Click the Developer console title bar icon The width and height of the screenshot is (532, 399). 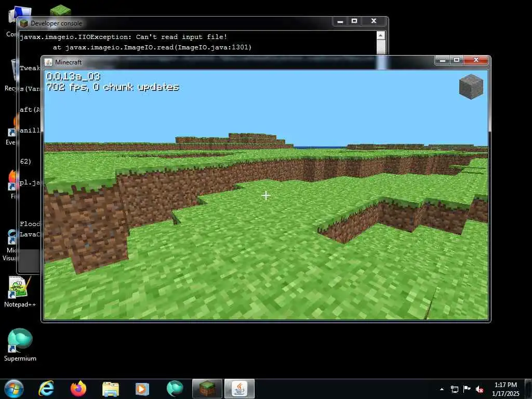(24, 23)
